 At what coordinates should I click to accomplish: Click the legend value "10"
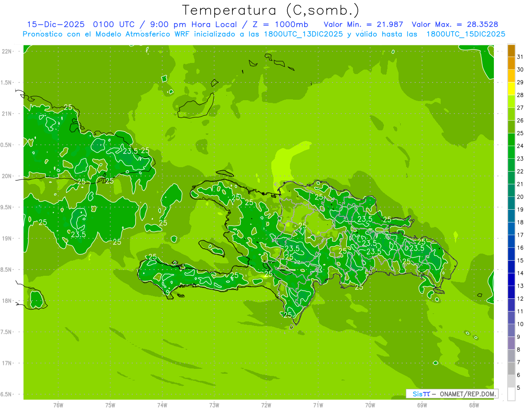pyautogui.click(x=520, y=324)
